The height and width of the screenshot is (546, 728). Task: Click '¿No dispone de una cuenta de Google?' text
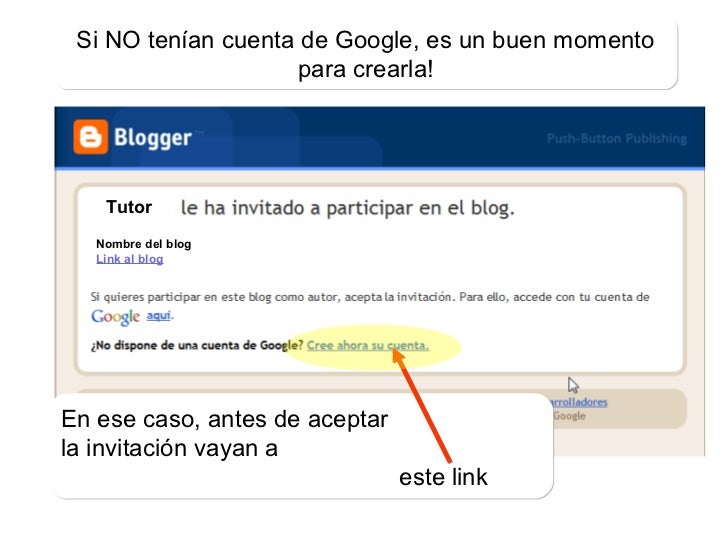[x=197, y=345]
